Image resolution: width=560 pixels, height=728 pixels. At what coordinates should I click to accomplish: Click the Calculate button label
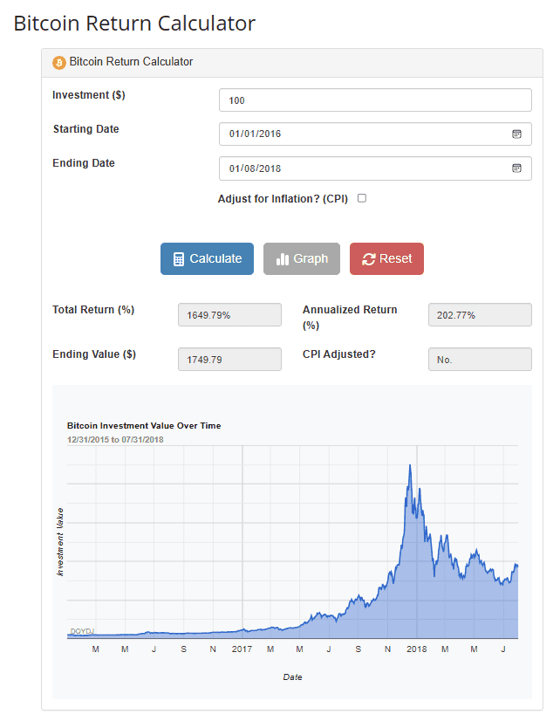215,258
